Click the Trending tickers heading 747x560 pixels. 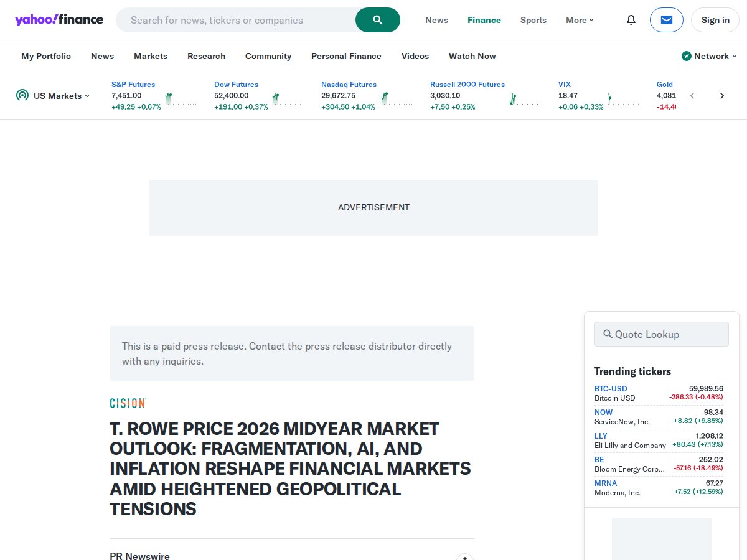632,371
